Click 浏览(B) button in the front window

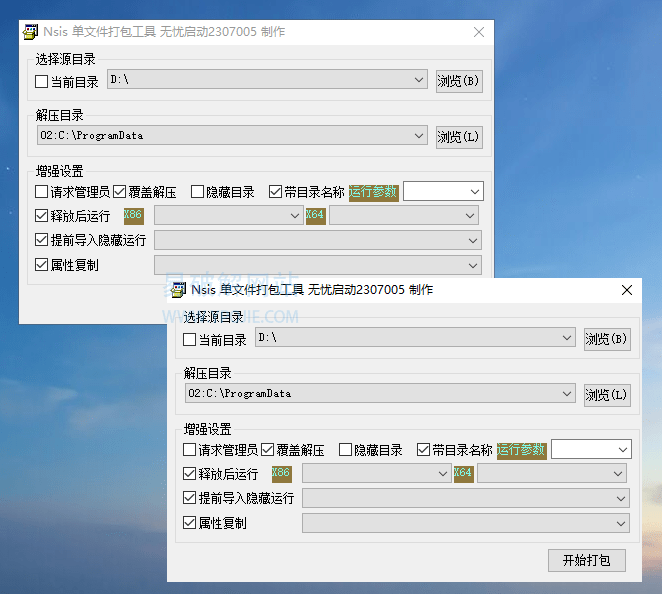[607, 340]
